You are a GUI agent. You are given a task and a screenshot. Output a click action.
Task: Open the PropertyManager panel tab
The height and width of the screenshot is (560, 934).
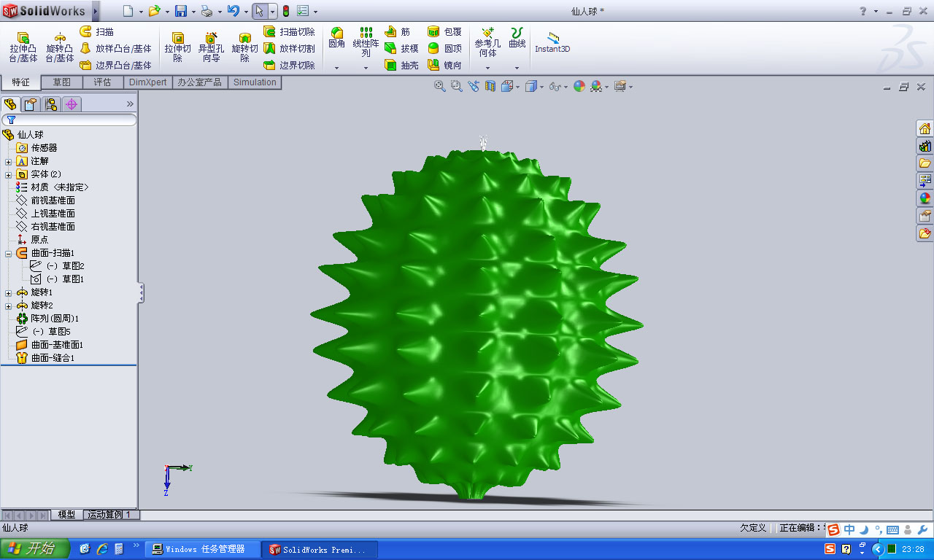tap(31, 104)
